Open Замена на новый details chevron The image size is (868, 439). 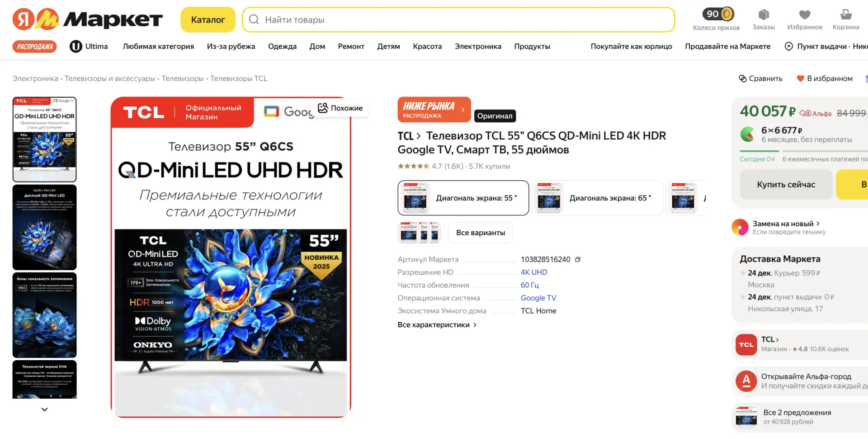[x=818, y=224]
